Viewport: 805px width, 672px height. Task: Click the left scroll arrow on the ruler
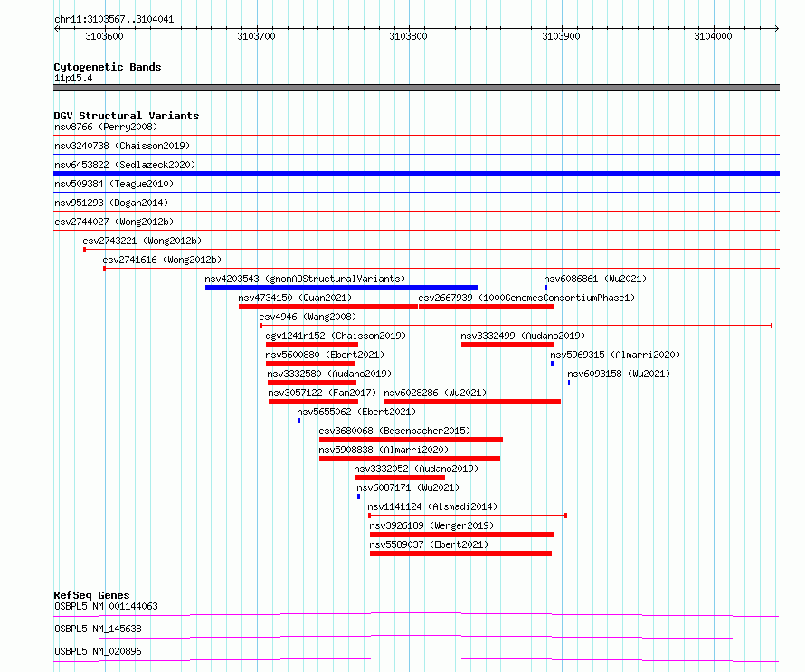click(57, 28)
